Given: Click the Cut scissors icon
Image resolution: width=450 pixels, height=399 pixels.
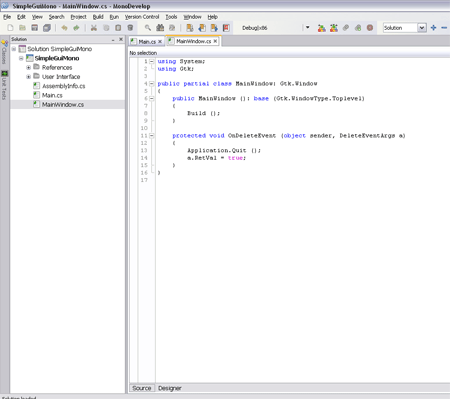Looking at the screenshot, I should click(x=94, y=28).
